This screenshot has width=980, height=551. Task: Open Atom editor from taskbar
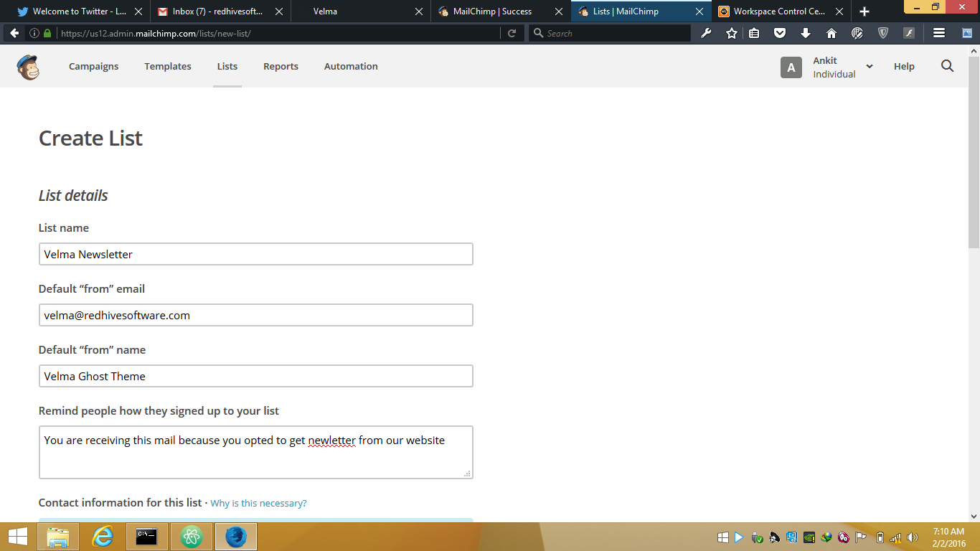click(x=192, y=537)
